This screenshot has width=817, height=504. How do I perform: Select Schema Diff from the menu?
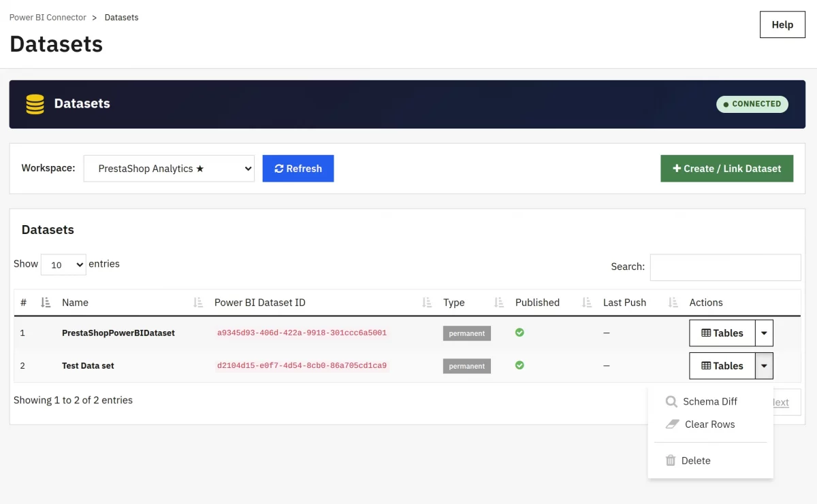click(x=710, y=402)
